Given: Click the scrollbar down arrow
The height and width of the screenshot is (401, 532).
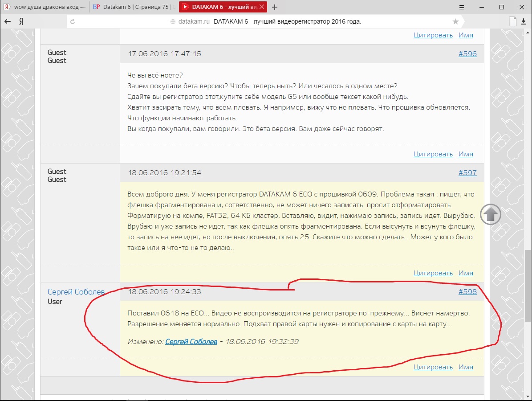Looking at the screenshot, I should click(x=528, y=396).
